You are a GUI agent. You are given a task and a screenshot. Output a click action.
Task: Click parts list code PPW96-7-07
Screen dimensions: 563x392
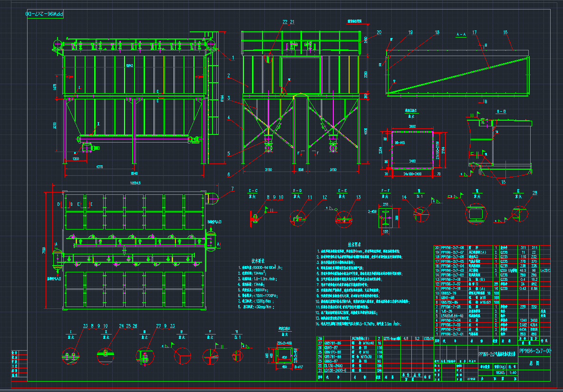pyautogui.click(x=451, y=284)
